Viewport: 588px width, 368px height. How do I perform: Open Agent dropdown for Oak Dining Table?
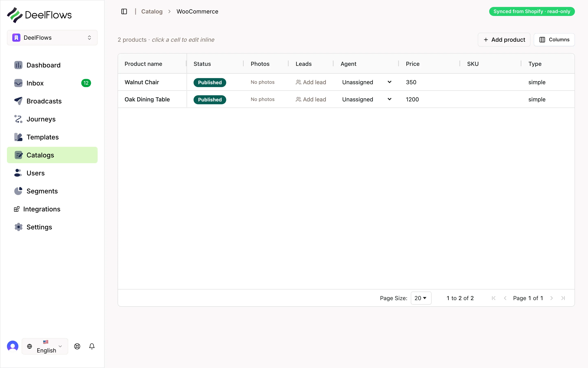367,99
